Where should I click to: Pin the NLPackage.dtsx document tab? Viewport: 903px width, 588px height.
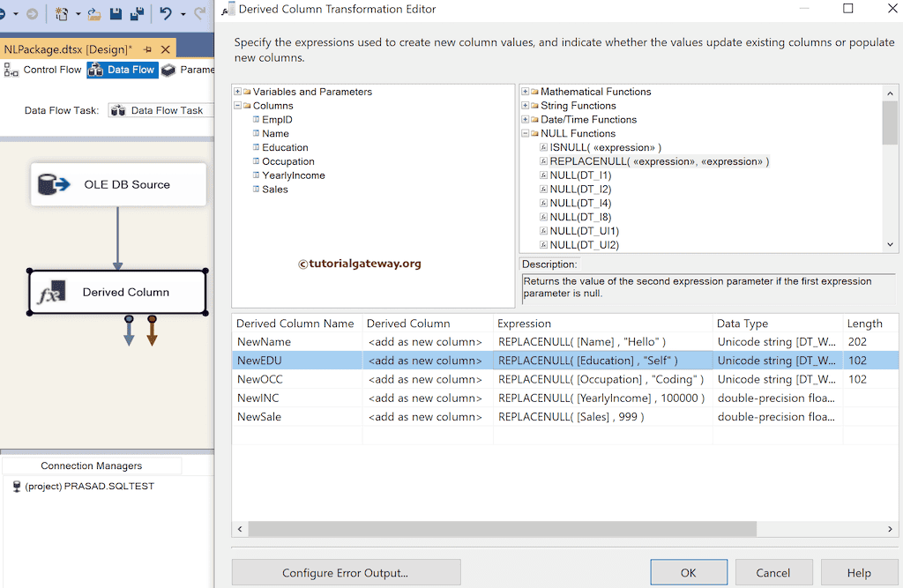pos(146,49)
